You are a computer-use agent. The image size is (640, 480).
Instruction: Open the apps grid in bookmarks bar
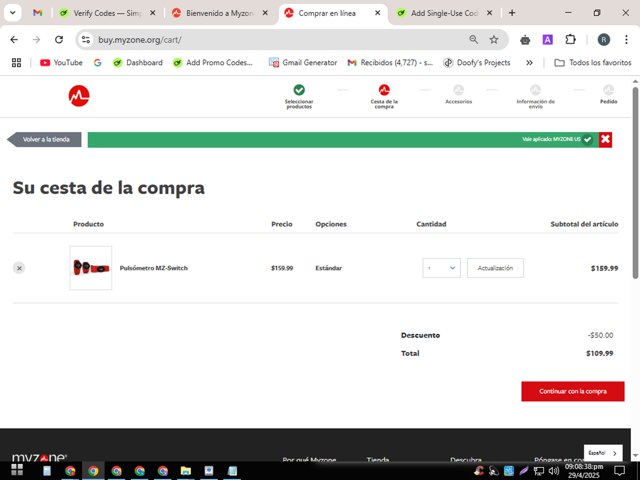click(x=16, y=62)
